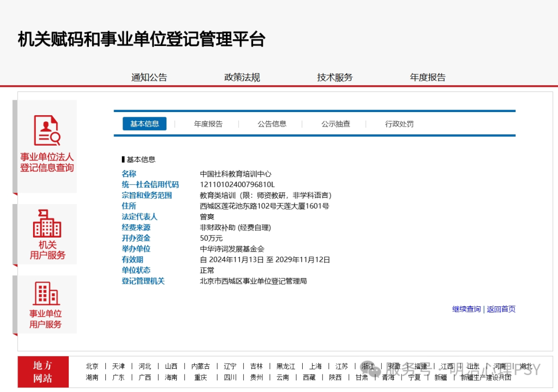Click the 继续查询 link
The image size is (558, 392).
point(466,309)
